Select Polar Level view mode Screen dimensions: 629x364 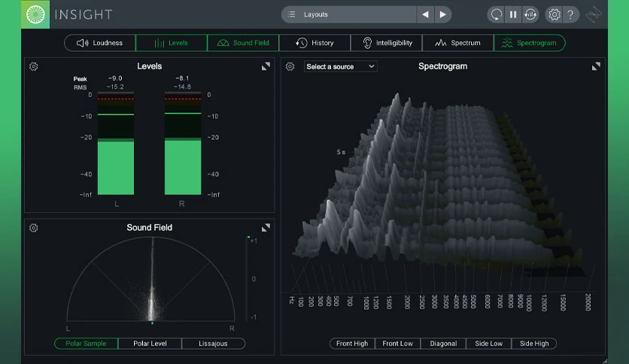tap(150, 344)
